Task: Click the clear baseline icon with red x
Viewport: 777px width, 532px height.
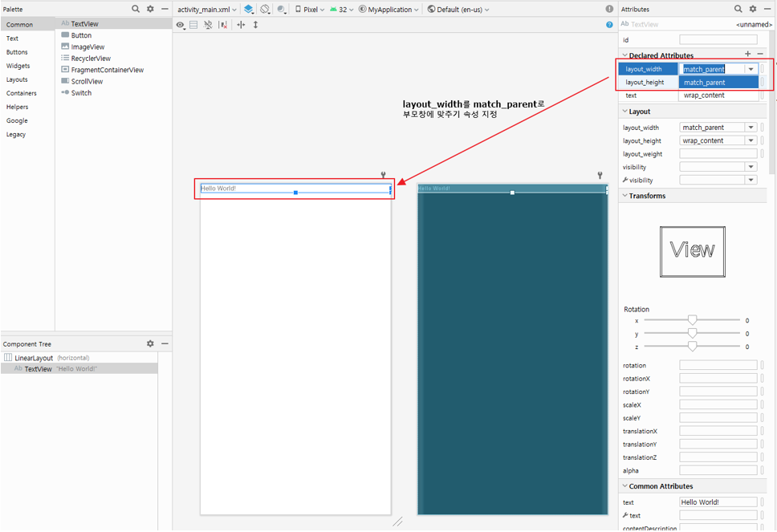Action: (x=223, y=25)
